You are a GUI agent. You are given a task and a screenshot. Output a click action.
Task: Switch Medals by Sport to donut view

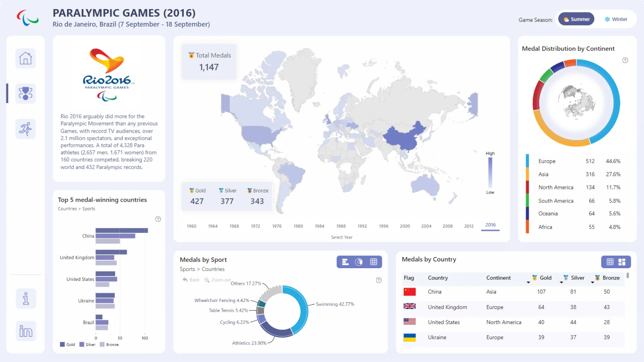pyautogui.click(x=359, y=262)
